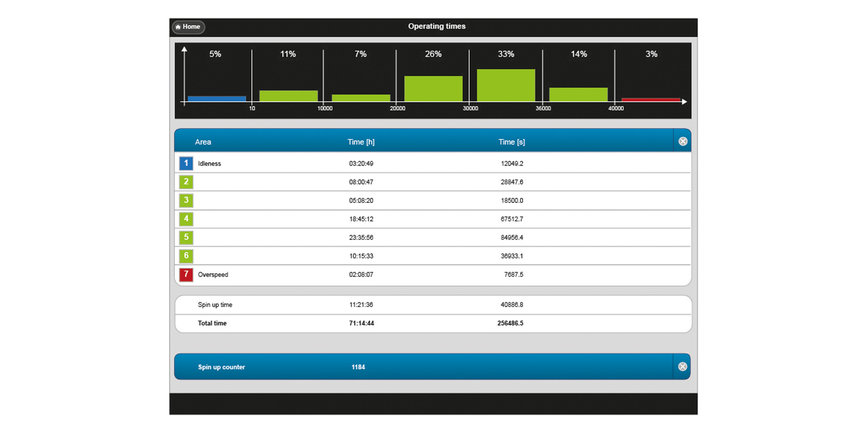The image size is (866, 433).
Task: Click the Operating times page title
Action: tap(436, 27)
